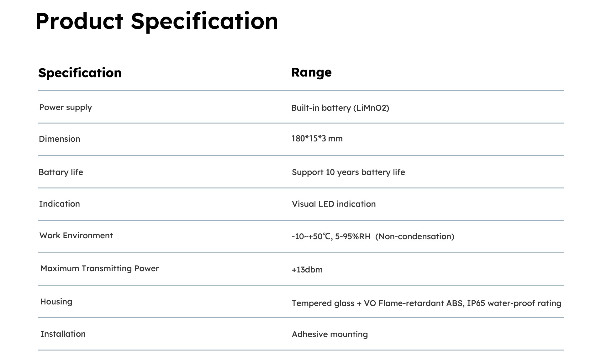The width and height of the screenshot is (602, 364).
Task: Select the Range column header
Action: coord(311,72)
